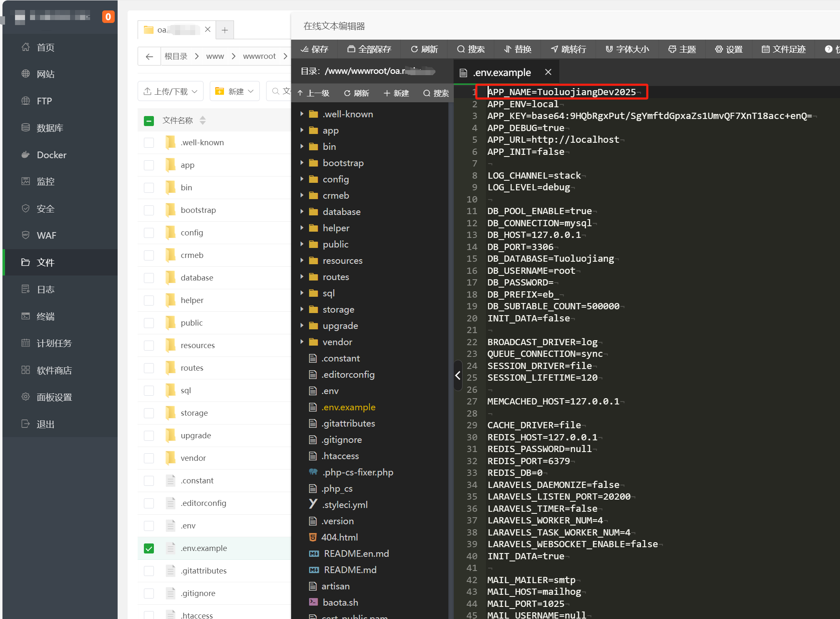Open the 监控 monitoring sidebar item
This screenshot has height=619, width=840.
pos(45,182)
